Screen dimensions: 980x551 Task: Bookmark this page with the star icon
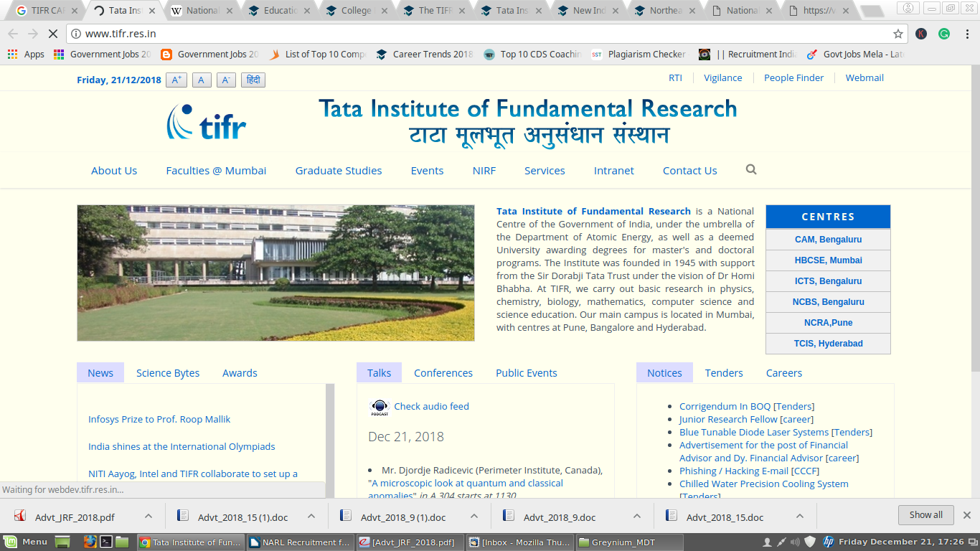tap(897, 34)
